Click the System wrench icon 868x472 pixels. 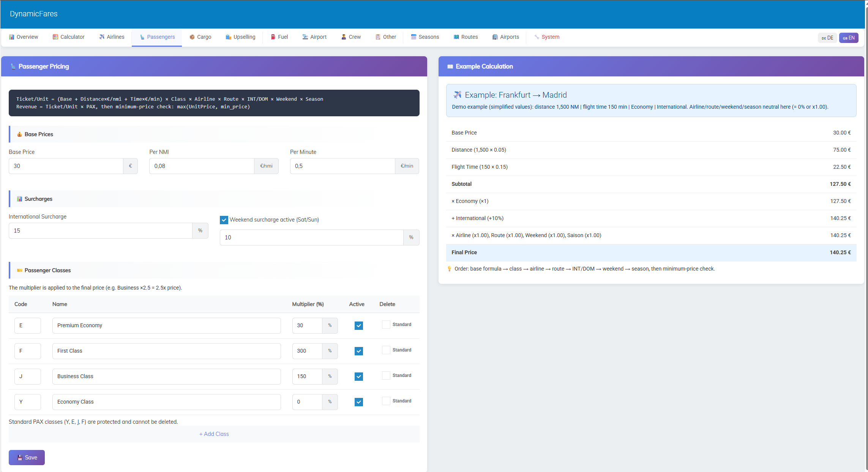click(x=537, y=37)
